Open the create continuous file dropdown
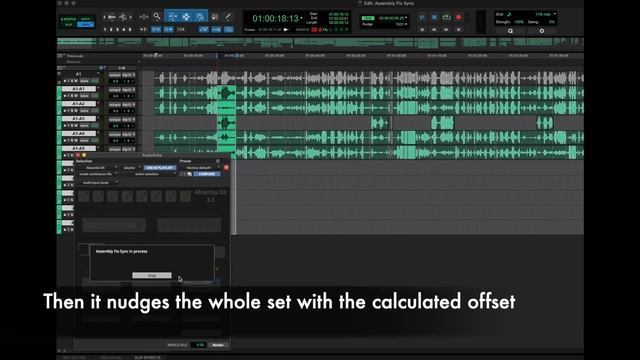 pyautogui.click(x=97, y=174)
